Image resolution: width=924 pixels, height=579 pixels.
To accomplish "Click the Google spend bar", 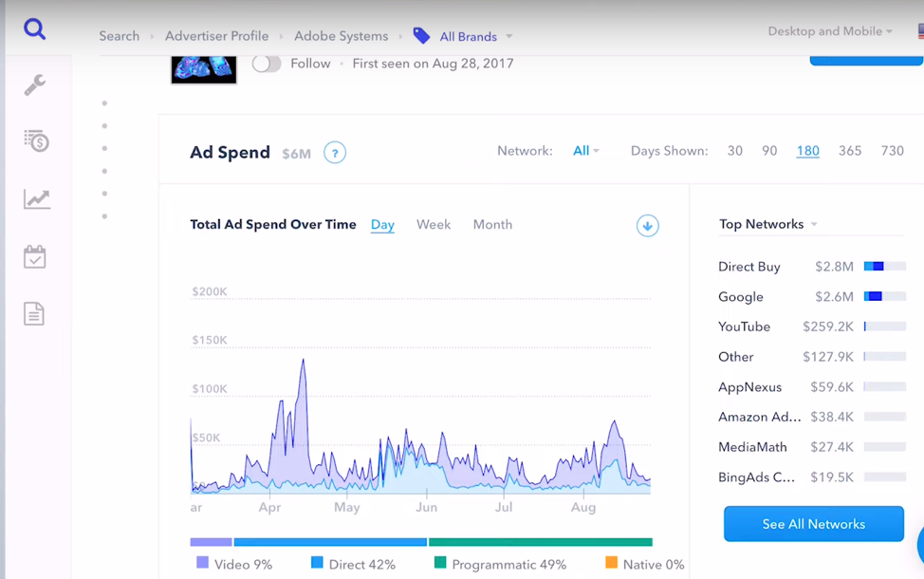I will (884, 296).
